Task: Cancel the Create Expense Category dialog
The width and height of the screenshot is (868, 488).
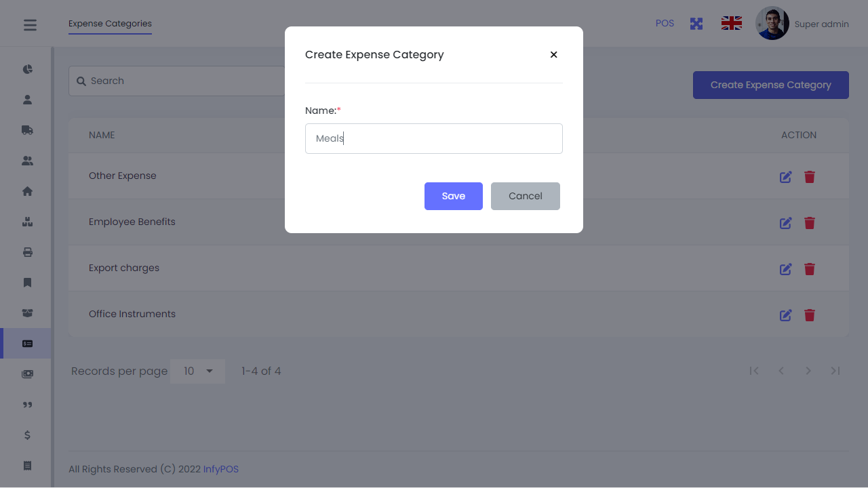Action: coord(525,196)
